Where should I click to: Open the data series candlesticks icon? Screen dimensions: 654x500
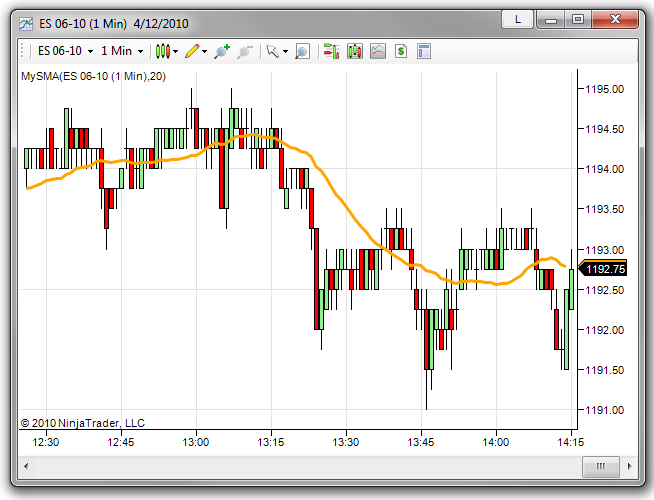click(355, 51)
